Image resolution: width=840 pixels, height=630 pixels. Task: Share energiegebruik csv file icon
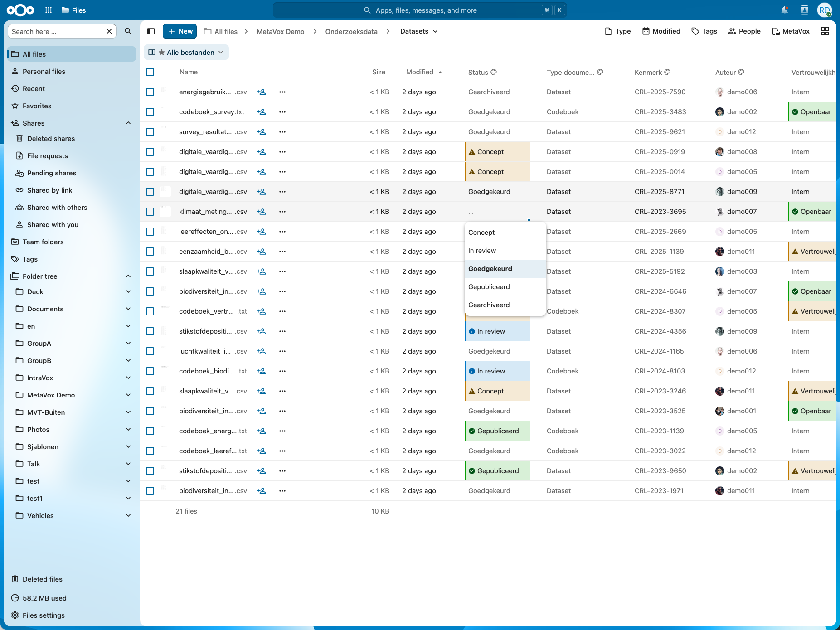click(262, 92)
